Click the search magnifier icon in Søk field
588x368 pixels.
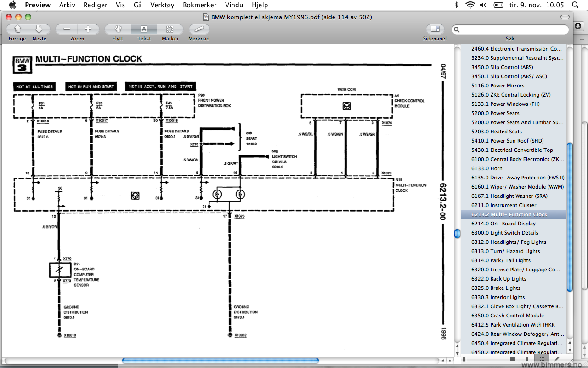point(457,29)
